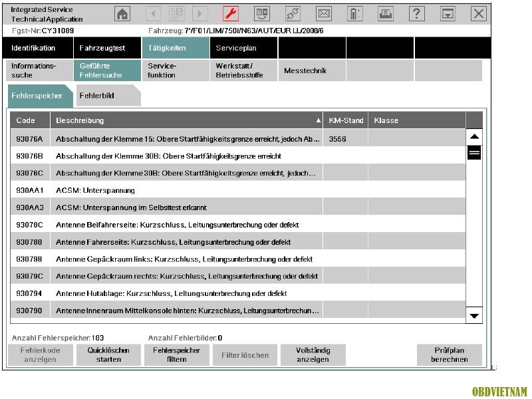The width and height of the screenshot is (532, 399).
Task: Click the Fehlerkode anzeigen button
Action: coord(40,355)
